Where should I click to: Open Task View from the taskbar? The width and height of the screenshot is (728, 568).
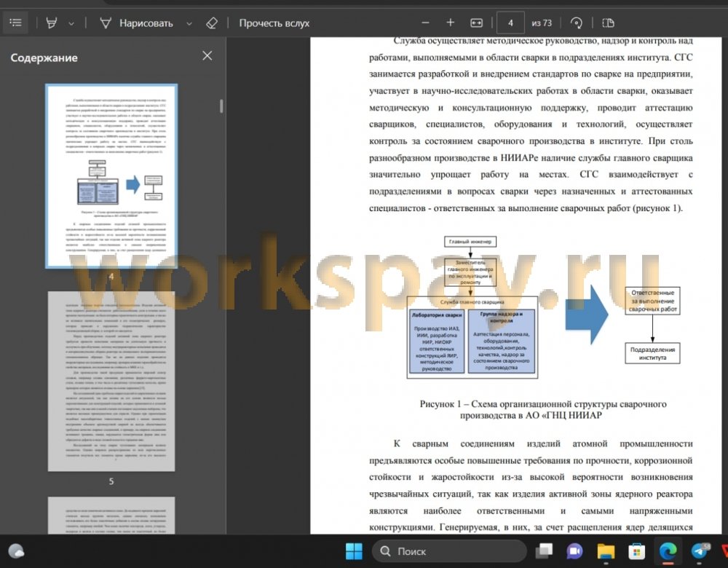tap(544, 551)
